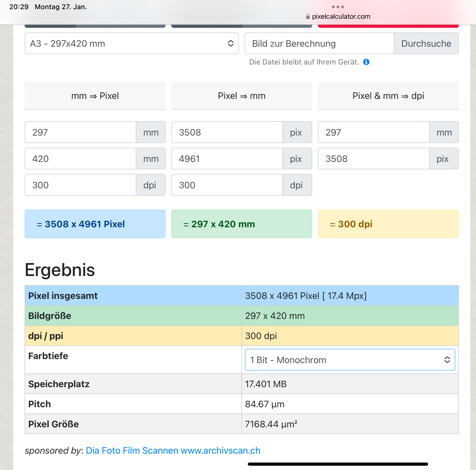This screenshot has width=476, height=470.
Task: Tap the lock icon in address bar
Action: pos(308,17)
